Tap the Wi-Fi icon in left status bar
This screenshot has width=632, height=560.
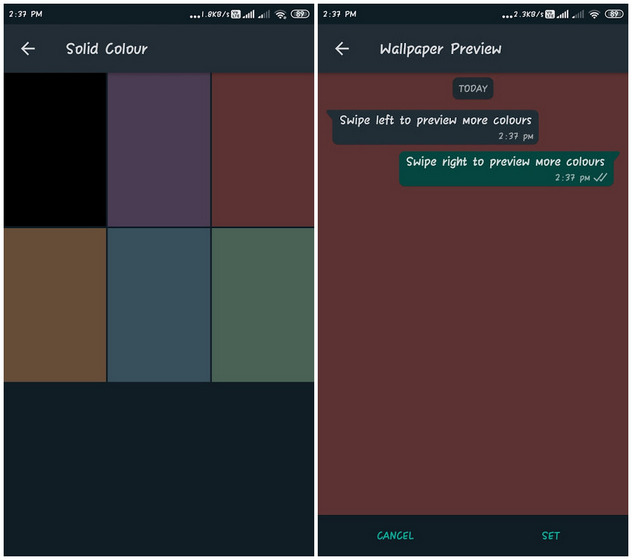[x=281, y=15]
